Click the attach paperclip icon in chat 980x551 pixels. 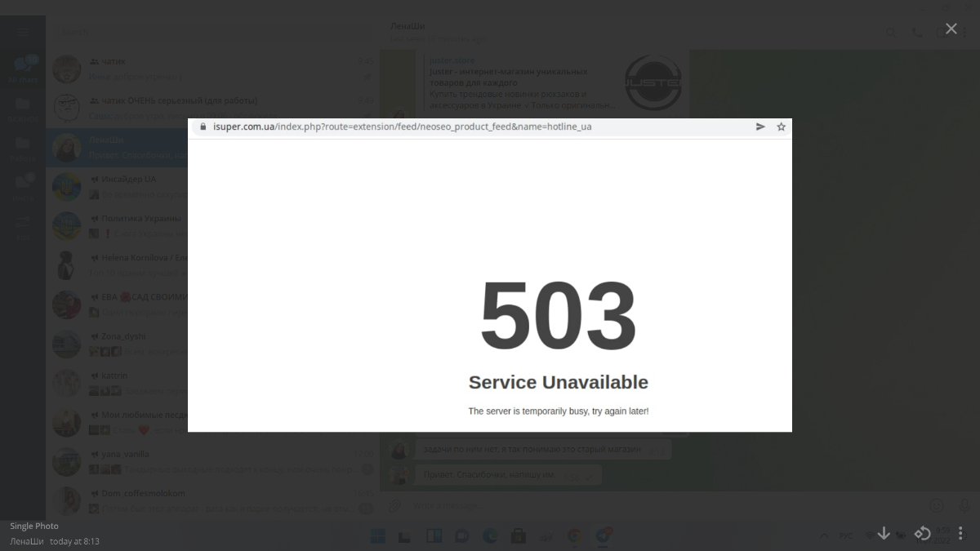pos(394,506)
